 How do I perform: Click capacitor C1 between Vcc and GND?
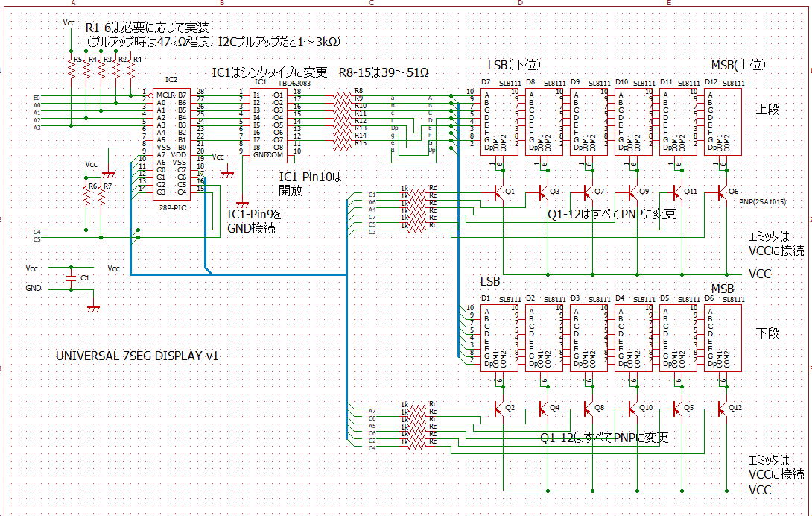pyautogui.click(x=70, y=277)
